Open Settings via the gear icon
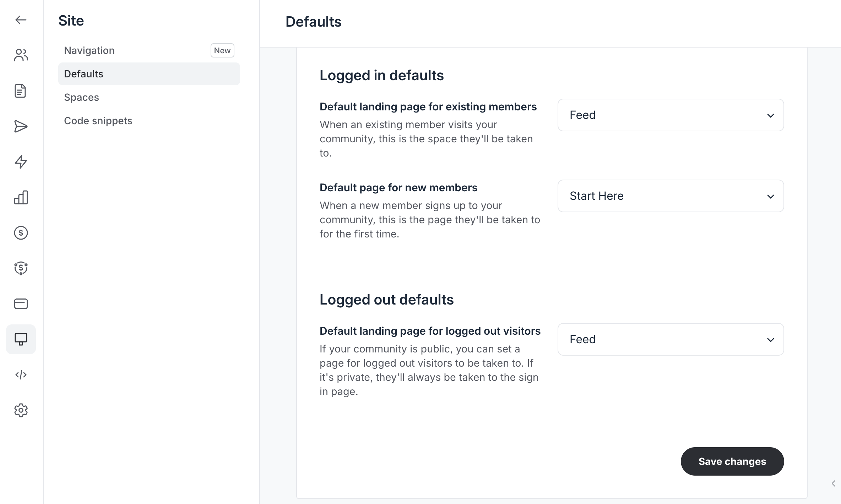The image size is (841, 504). click(21, 410)
